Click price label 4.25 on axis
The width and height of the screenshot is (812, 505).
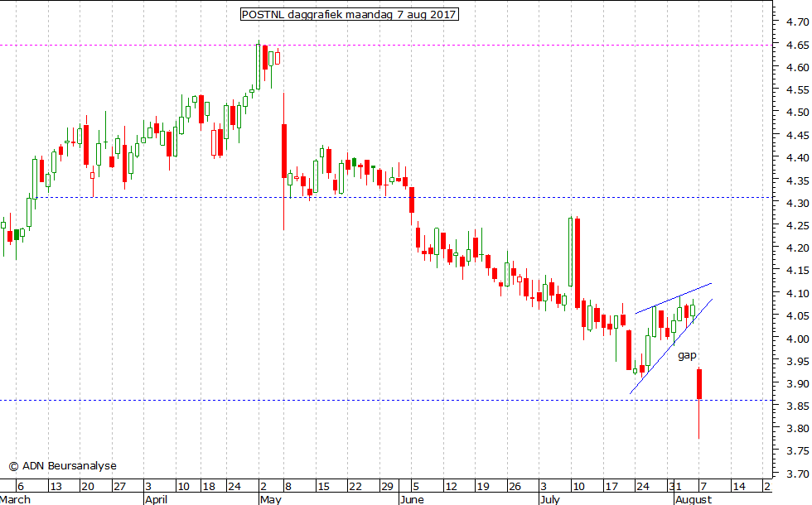[797, 225]
